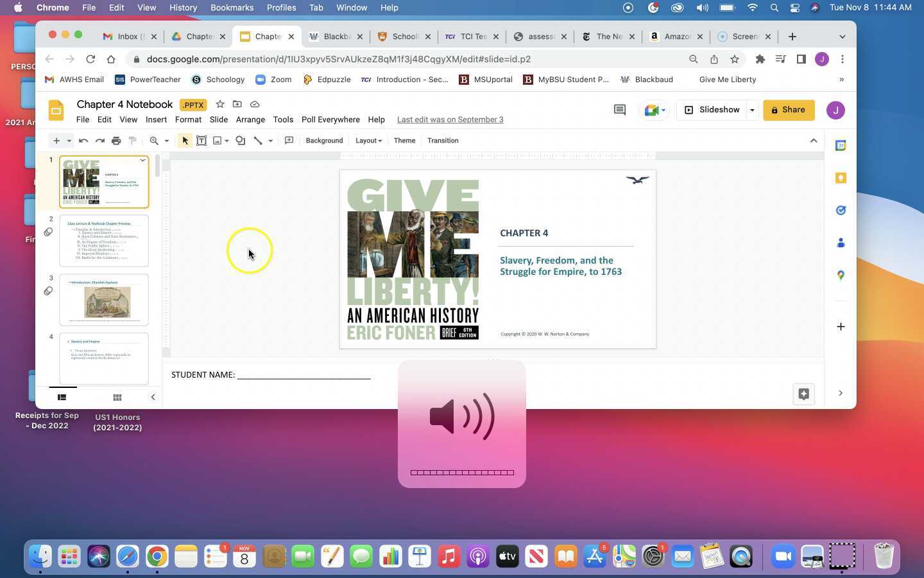The image size is (924, 578).
Task: Open comment history icon near Slideshow
Action: [619, 110]
